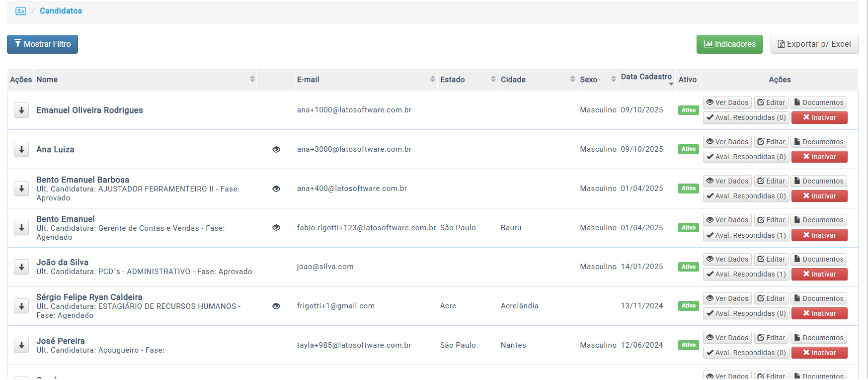View data for Emanuel Oliveira Rodrigues
This screenshot has height=380, width=868.
click(x=727, y=102)
